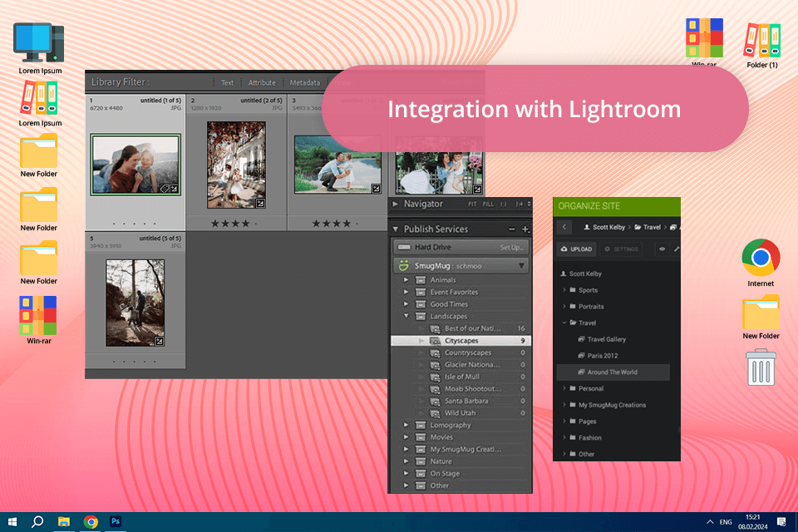Viewport: 798px width, 532px height.
Task: Click the eye icon beside the Settings button
Action: [x=663, y=249]
